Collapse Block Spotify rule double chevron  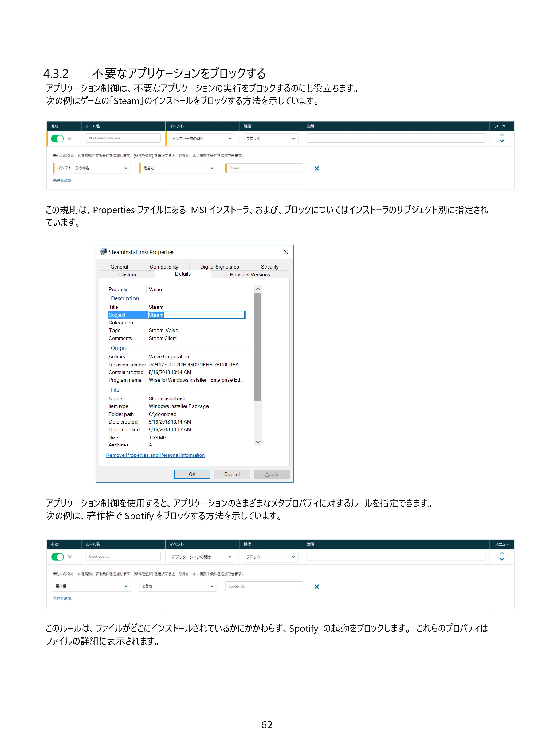(x=70, y=557)
